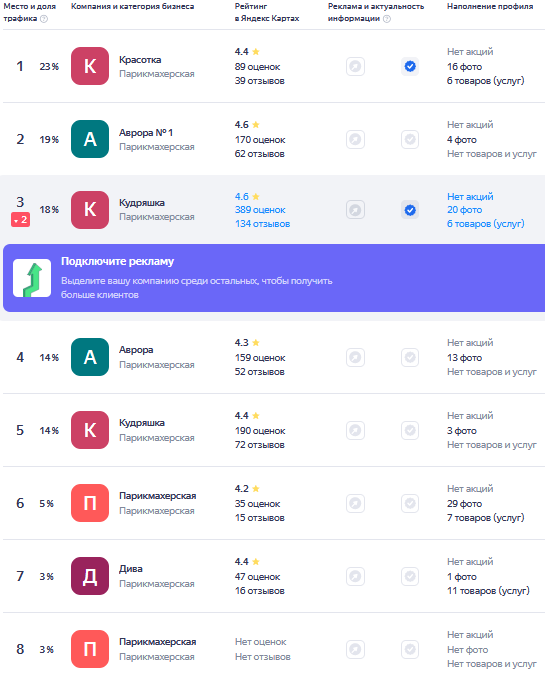Viewport: 545px width, 680px height.
Task: Open the '134 отзывов' link
Action: (x=262, y=224)
